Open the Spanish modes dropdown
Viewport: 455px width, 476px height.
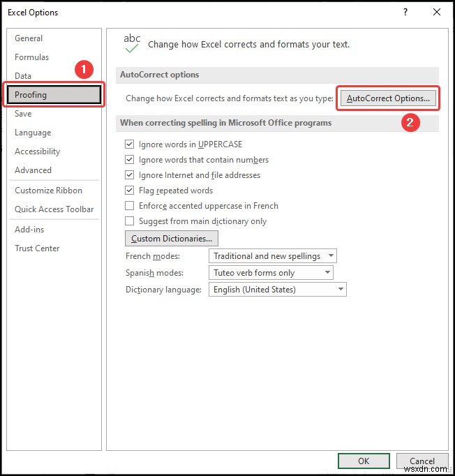271,273
